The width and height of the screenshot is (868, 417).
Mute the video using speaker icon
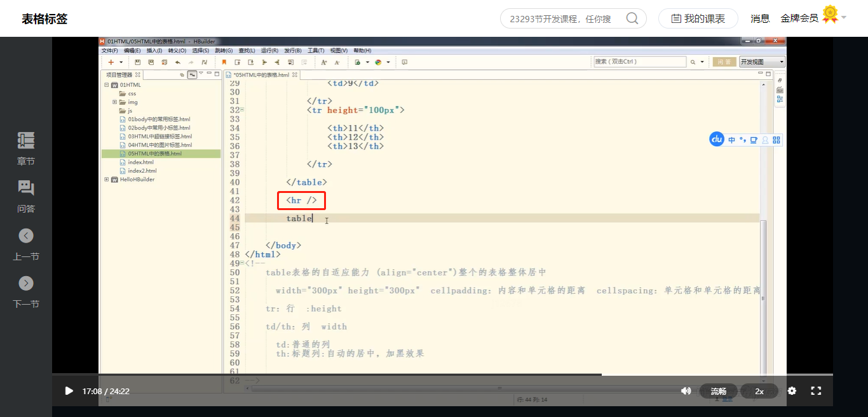coord(686,391)
